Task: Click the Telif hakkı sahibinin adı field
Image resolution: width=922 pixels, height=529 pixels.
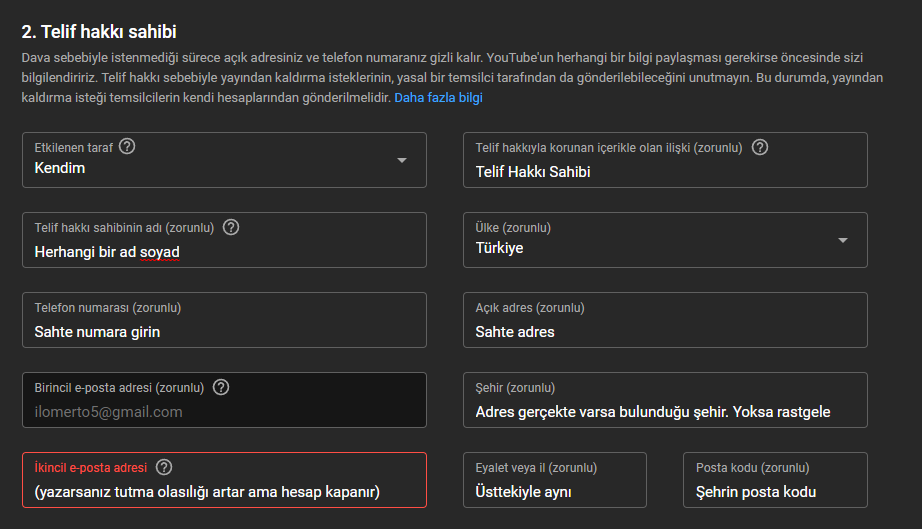Action: click(x=224, y=251)
